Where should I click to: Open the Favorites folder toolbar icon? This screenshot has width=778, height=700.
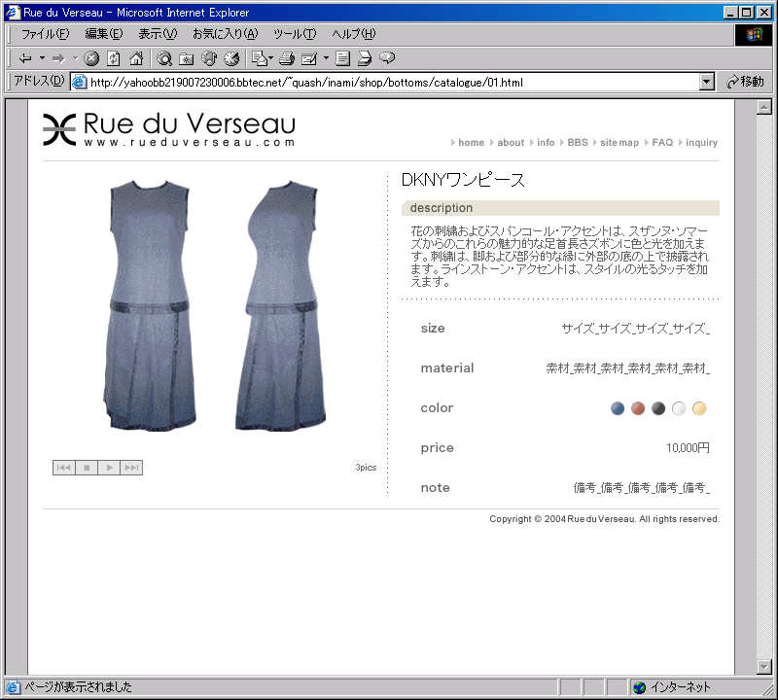186,58
